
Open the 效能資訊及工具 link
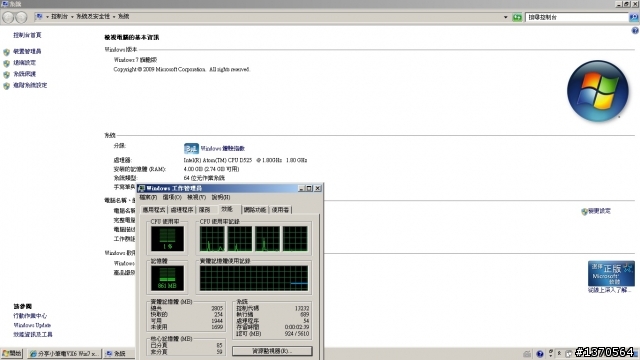tap(33, 335)
